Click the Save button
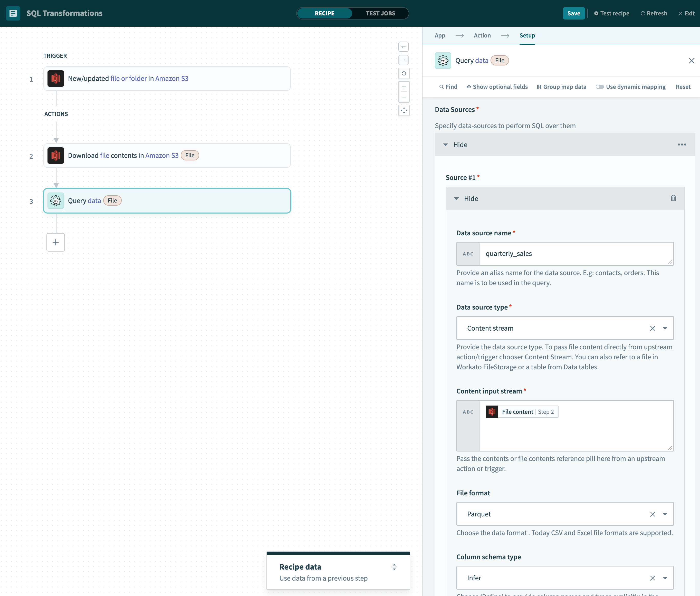Screen dimensions: 700x596 573,14
